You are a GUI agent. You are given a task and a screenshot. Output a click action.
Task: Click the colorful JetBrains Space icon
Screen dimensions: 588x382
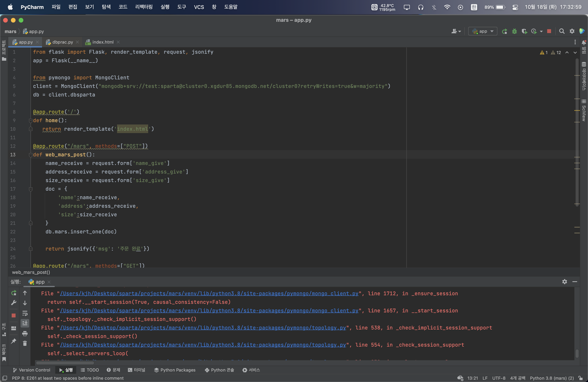582,31
